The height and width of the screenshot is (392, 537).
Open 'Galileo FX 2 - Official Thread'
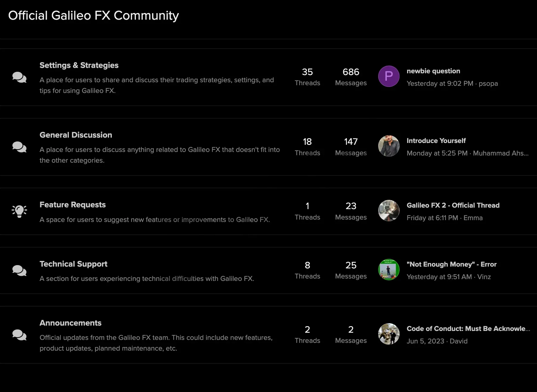[x=453, y=205]
